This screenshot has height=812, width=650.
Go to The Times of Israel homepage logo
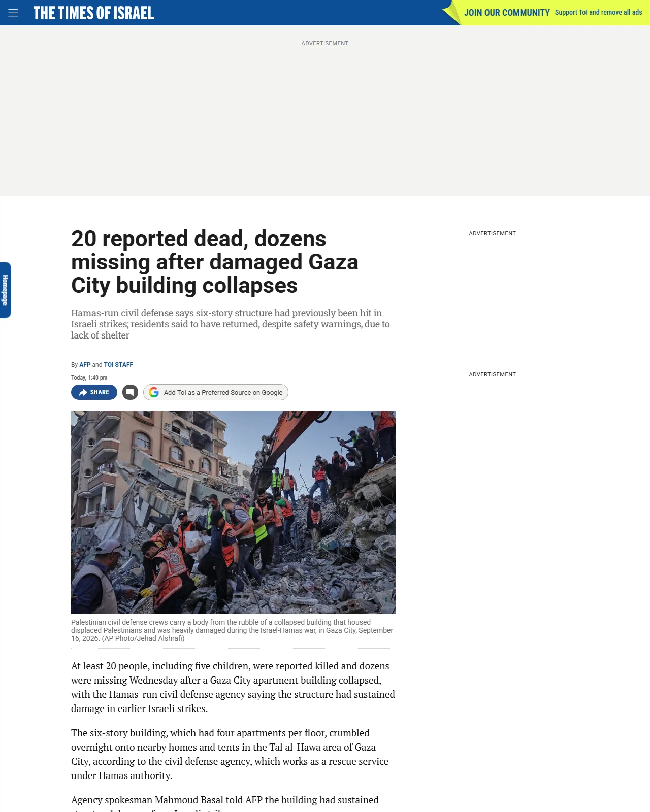(x=93, y=13)
